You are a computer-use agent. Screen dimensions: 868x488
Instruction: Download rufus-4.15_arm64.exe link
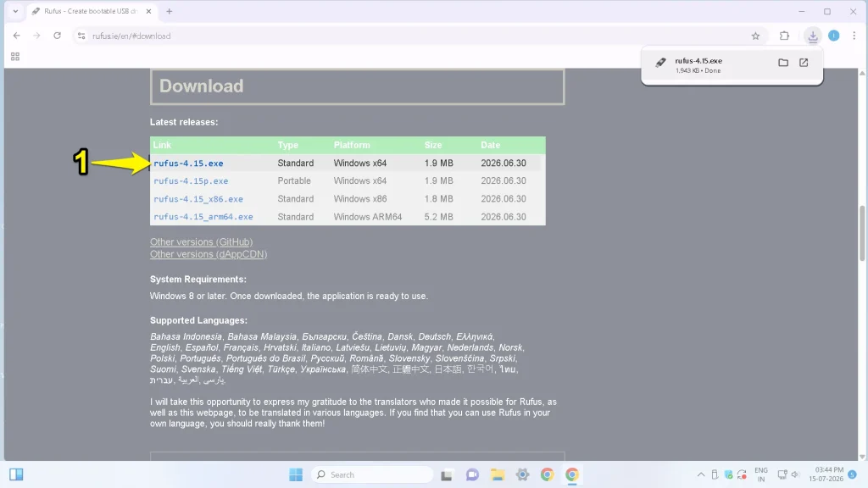pos(203,217)
